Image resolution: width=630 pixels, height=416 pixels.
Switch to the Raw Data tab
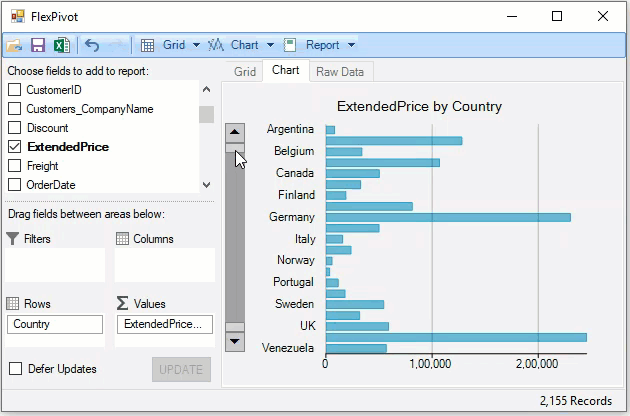pos(340,72)
